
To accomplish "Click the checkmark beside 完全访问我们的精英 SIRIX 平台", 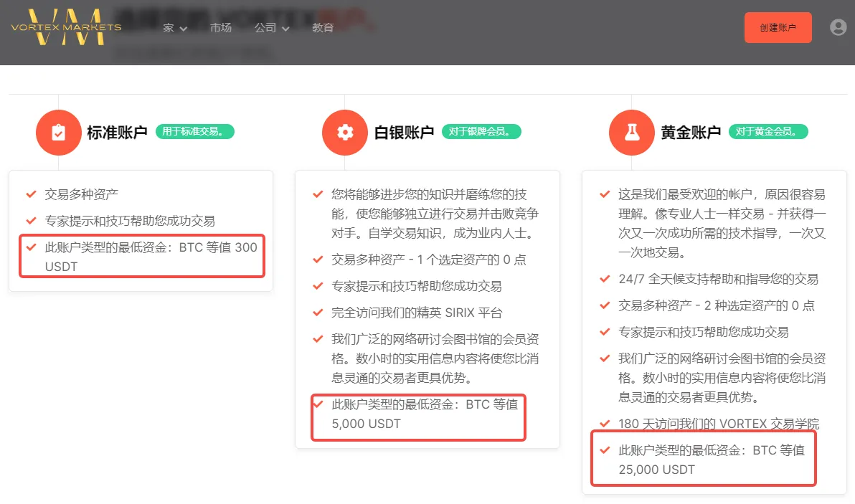I will pos(318,313).
